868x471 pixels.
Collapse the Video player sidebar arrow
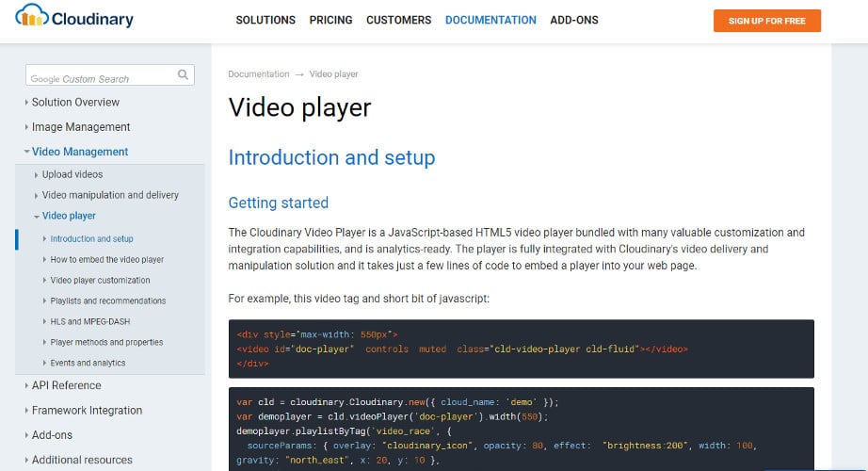[x=36, y=216]
